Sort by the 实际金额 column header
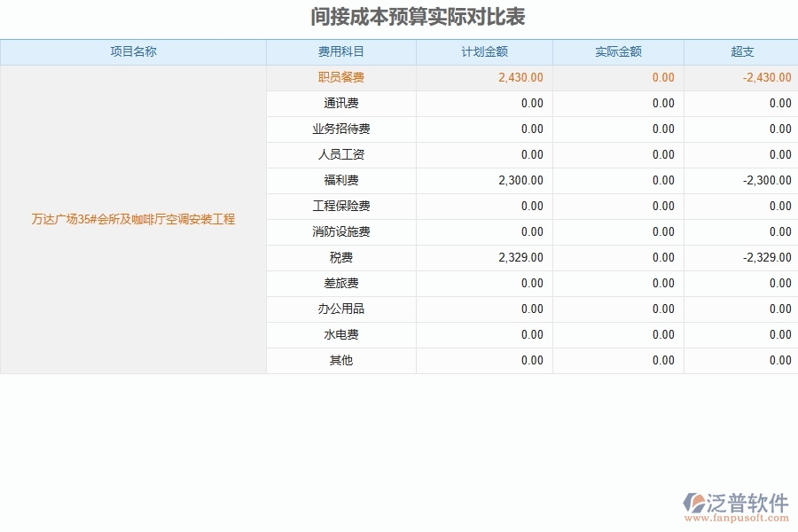The image size is (798, 532). [618, 51]
